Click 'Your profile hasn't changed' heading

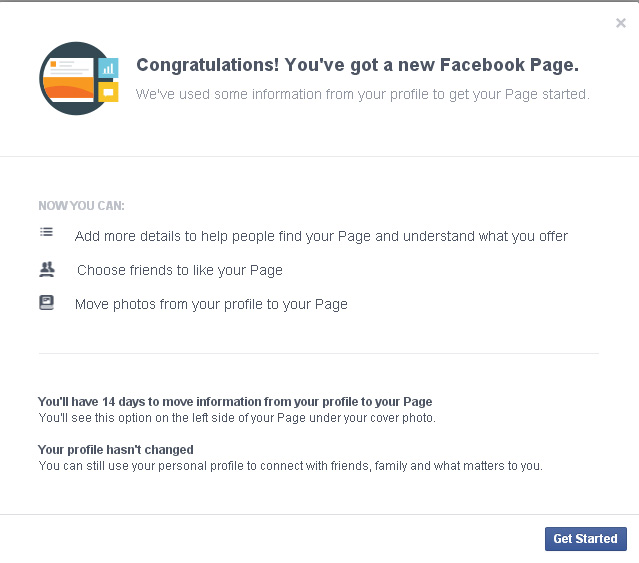(116, 450)
